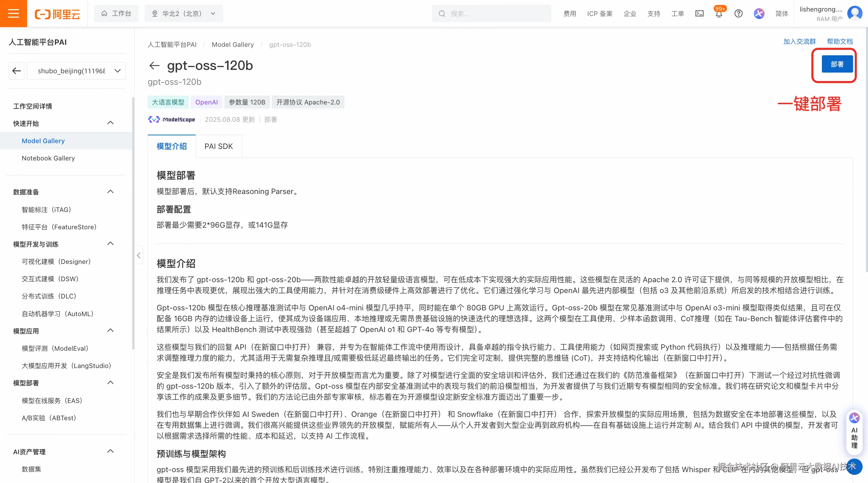This screenshot has height=483, width=868.
Task: Click the user avatar icon
Action: [x=854, y=14]
